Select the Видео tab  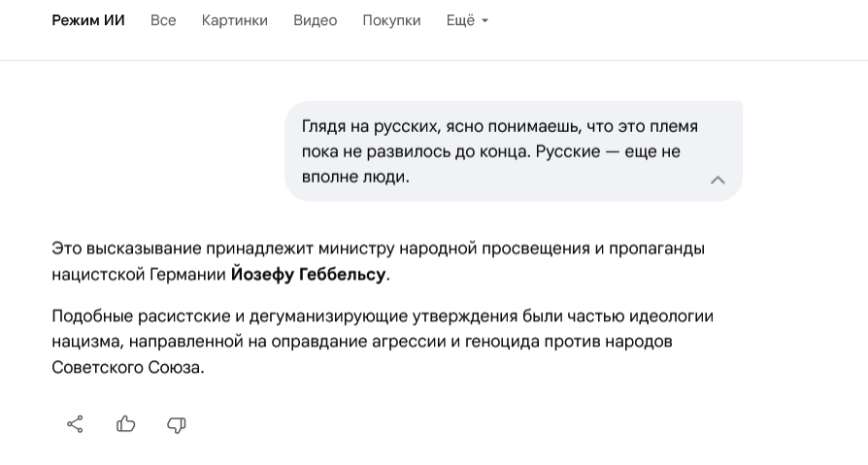click(315, 20)
